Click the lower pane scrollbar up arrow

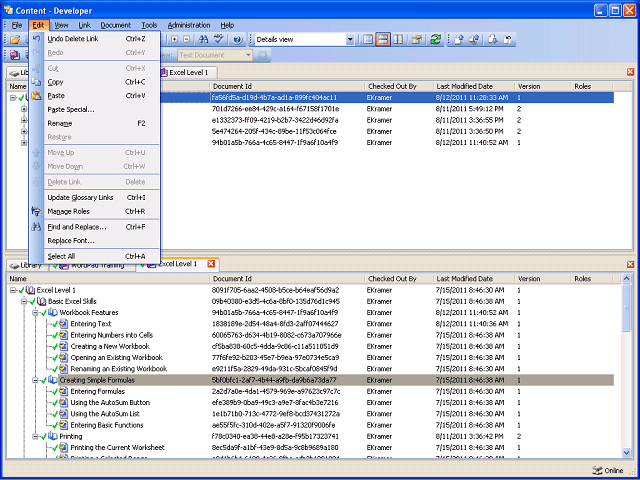point(627,279)
